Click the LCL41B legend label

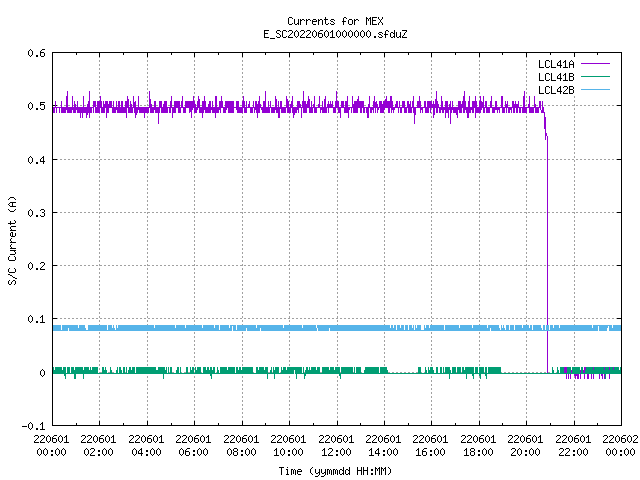(x=556, y=77)
